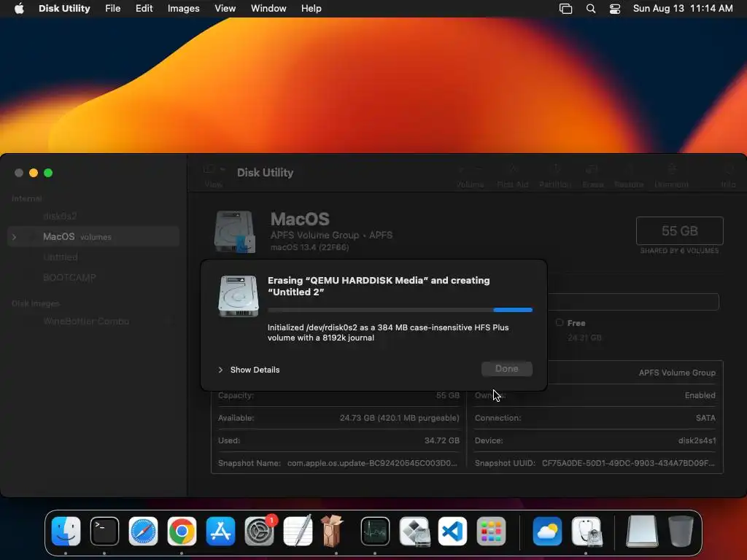
Task: Open Launchpad from the Dock
Action: point(491,531)
